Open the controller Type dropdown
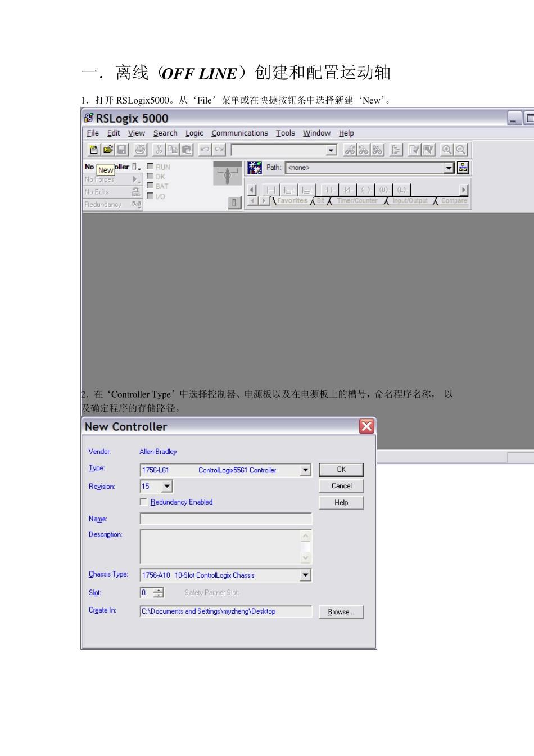The width and height of the screenshot is (534, 756). pos(305,470)
